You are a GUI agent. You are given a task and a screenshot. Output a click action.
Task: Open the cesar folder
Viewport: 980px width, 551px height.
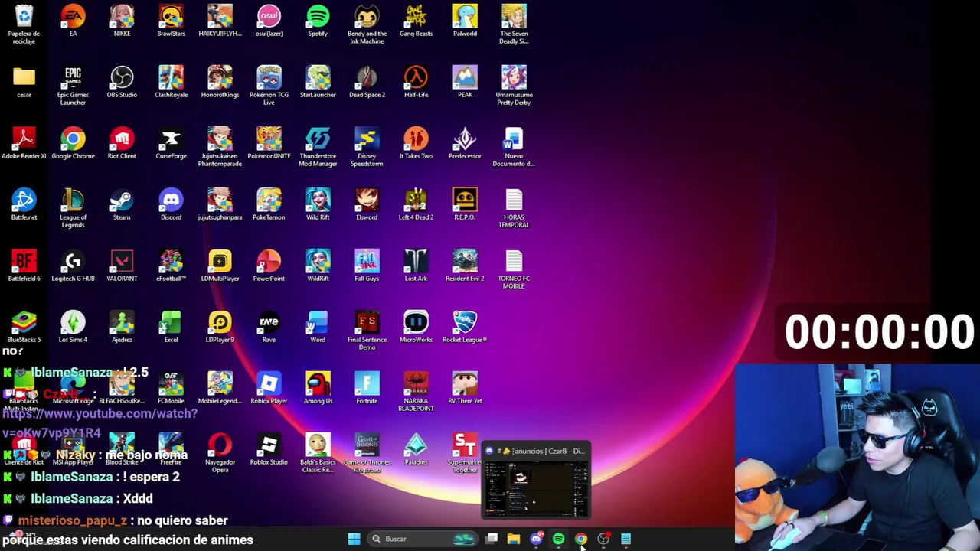(24, 82)
